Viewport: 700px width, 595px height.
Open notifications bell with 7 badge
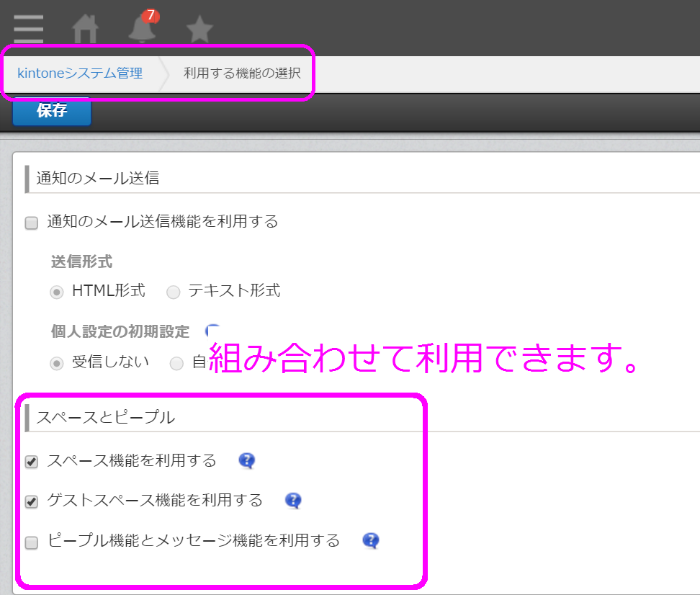coord(143,27)
